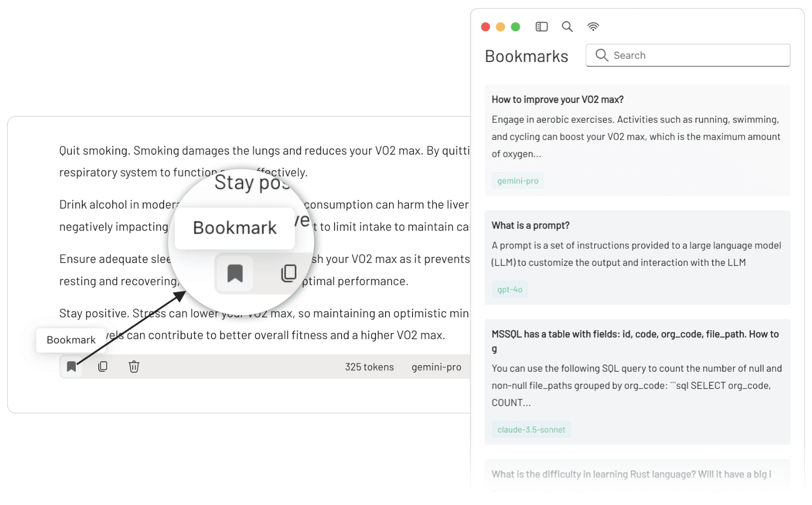Viewport: 812px width, 505px height.
Task: Toggle the bookmark on the VO2 max answer
Action: pyautogui.click(x=71, y=366)
